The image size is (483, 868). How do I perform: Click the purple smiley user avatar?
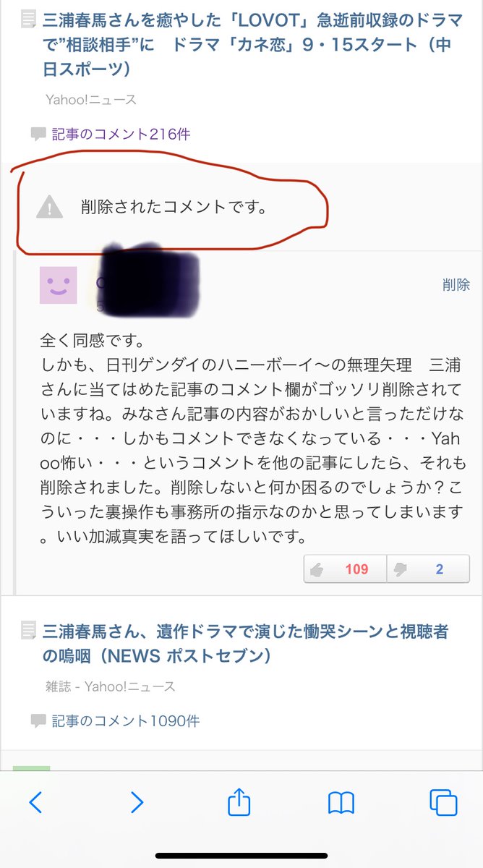(58, 285)
